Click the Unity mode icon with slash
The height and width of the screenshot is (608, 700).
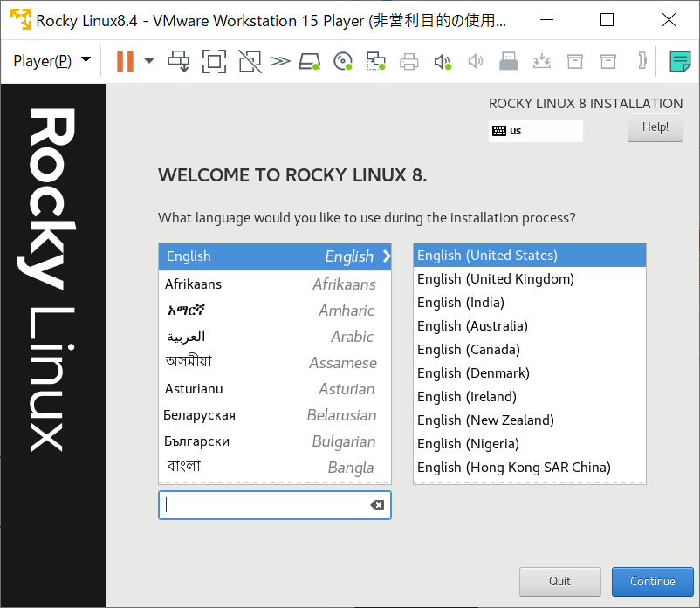click(x=250, y=61)
